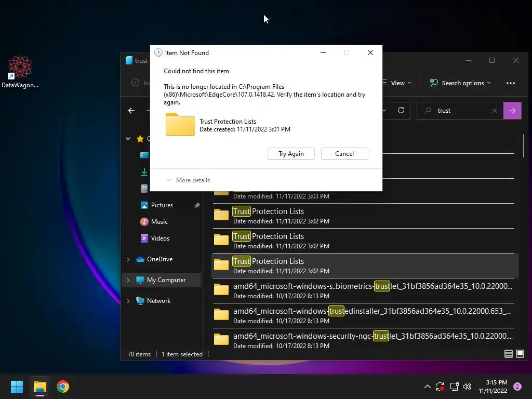Select Network in the sidebar
This screenshot has height=399, width=532.
(158, 301)
